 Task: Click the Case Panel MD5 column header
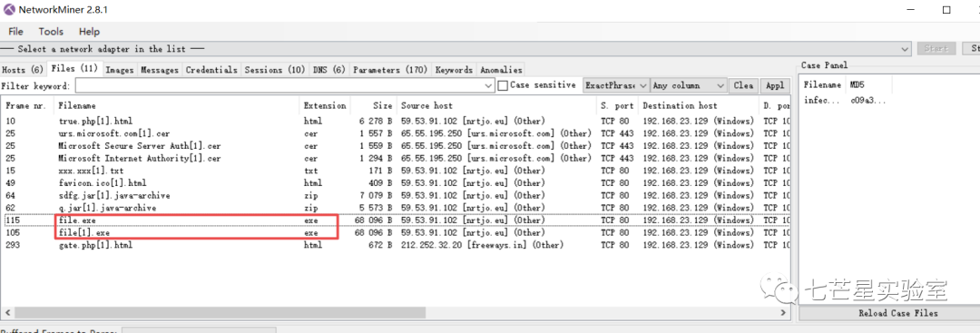868,85
